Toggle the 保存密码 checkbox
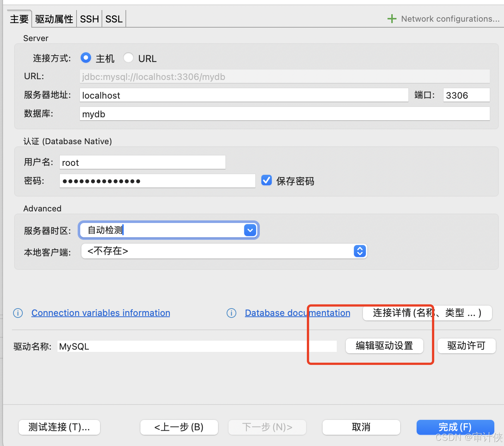 [x=267, y=180]
